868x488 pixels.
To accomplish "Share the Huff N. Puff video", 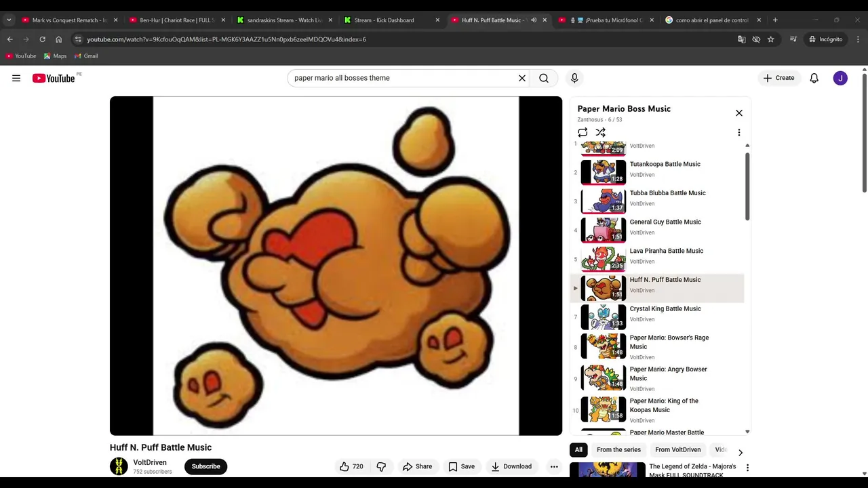I will (417, 466).
